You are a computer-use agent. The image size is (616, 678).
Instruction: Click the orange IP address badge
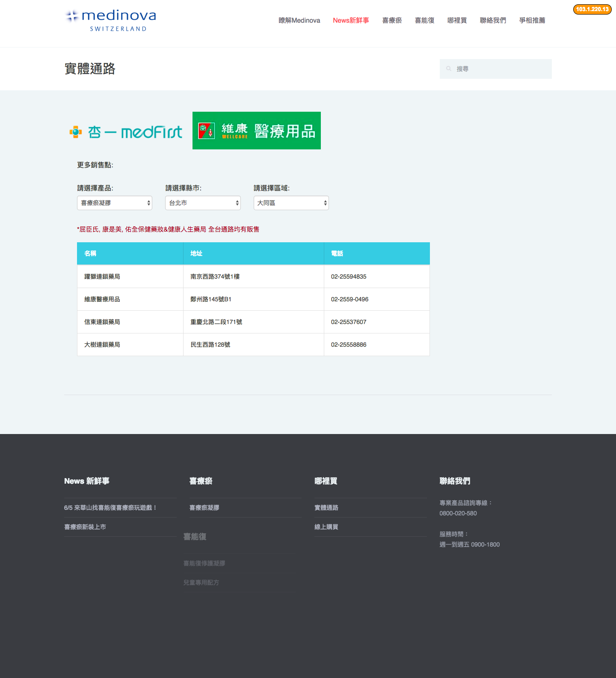[x=592, y=9]
